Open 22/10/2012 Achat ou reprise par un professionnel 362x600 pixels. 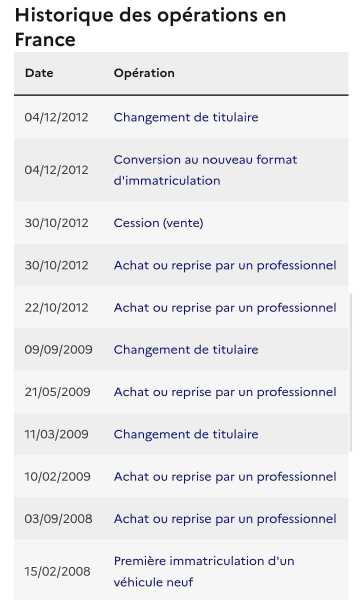click(x=225, y=308)
